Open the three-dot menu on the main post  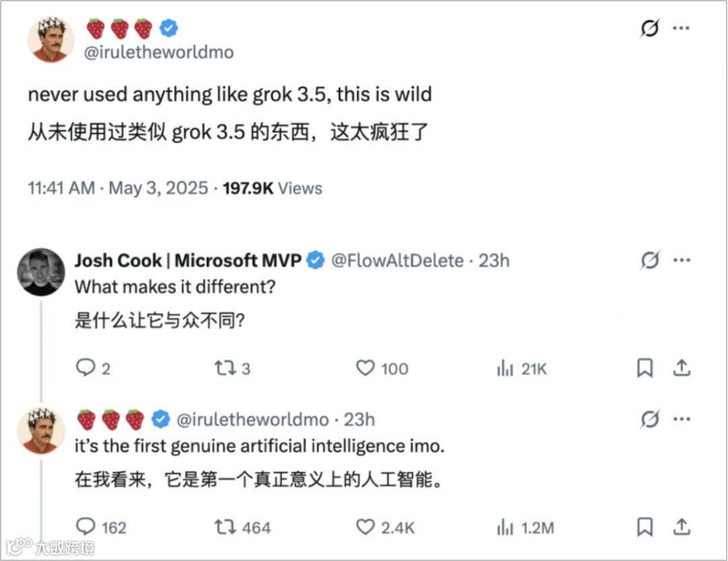pos(681,29)
